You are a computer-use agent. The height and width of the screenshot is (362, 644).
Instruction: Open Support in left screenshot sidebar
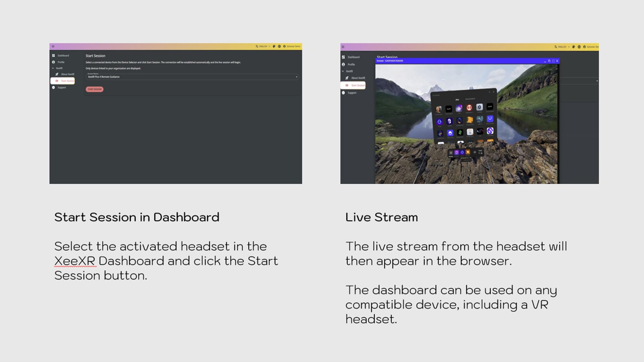tap(59, 87)
